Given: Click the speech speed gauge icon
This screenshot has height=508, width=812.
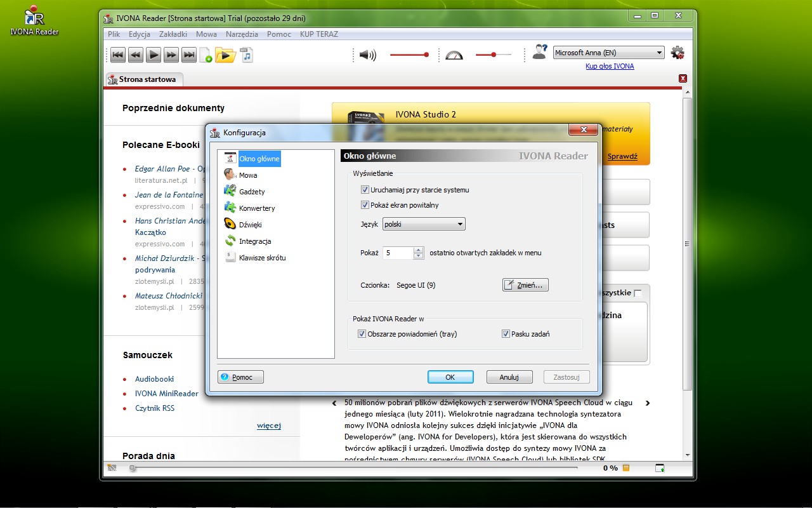Looking at the screenshot, I should [454, 55].
